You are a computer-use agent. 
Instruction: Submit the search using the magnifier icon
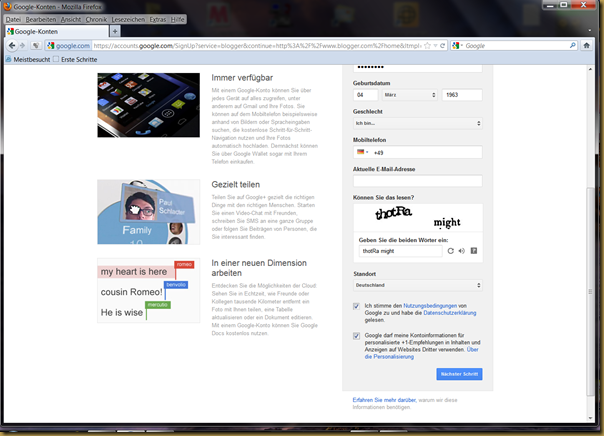pos(572,45)
